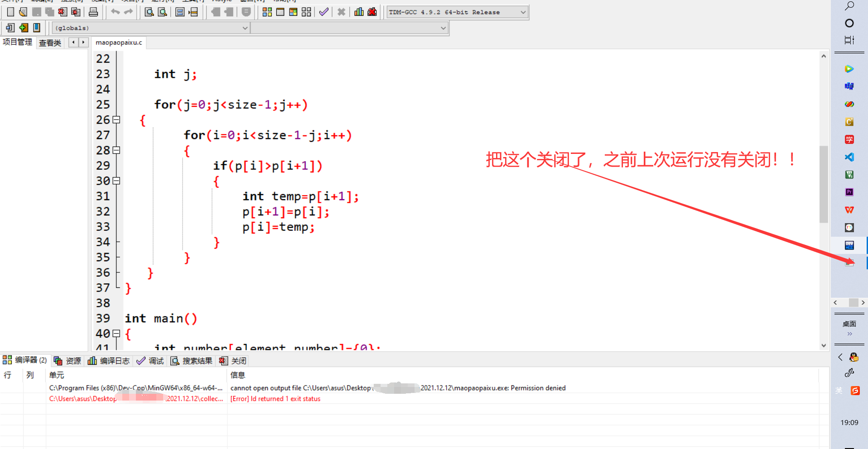868x449 pixels.
Task: Save the current file
Action: [x=36, y=12]
